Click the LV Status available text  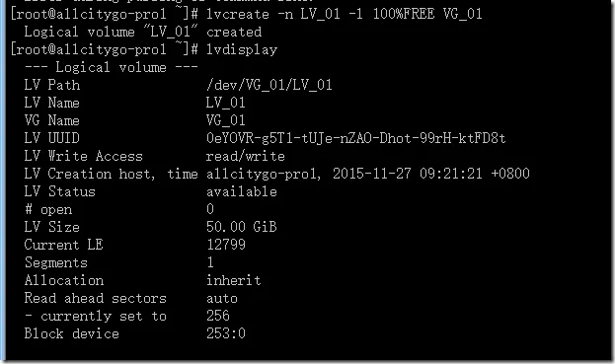[242, 191]
